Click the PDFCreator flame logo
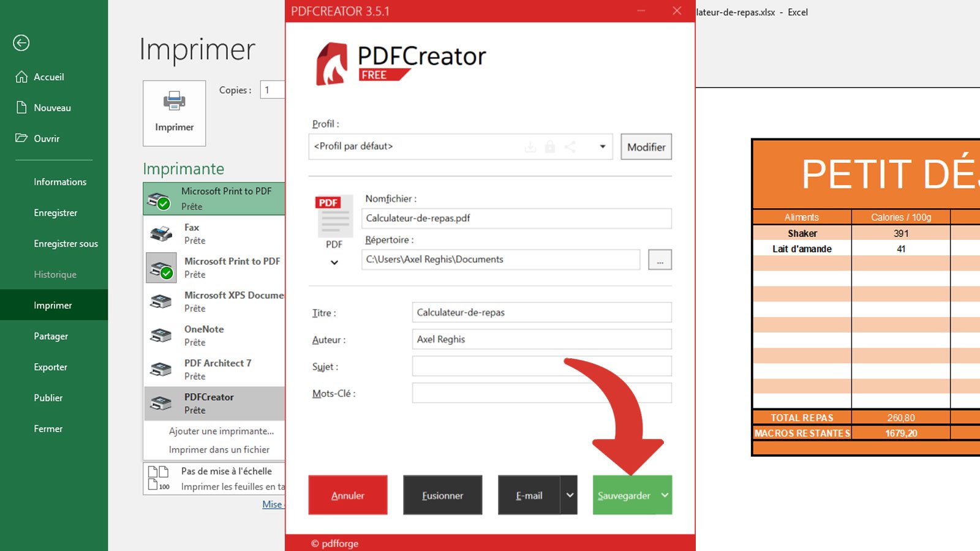Screen dimensions: 980x551 pyautogui.click(x=331, y=64)
